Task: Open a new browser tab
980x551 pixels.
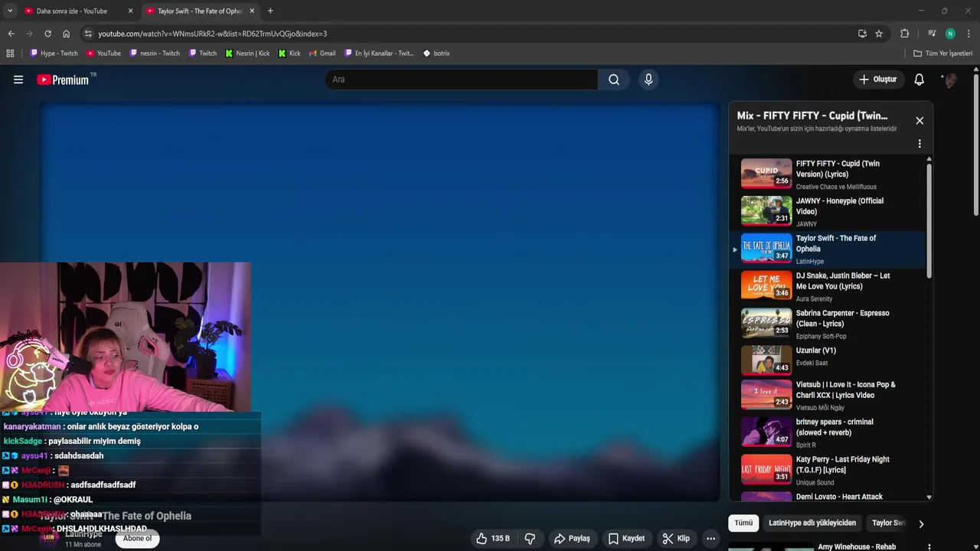Action: pyautogui.click(x=270, y=11)
